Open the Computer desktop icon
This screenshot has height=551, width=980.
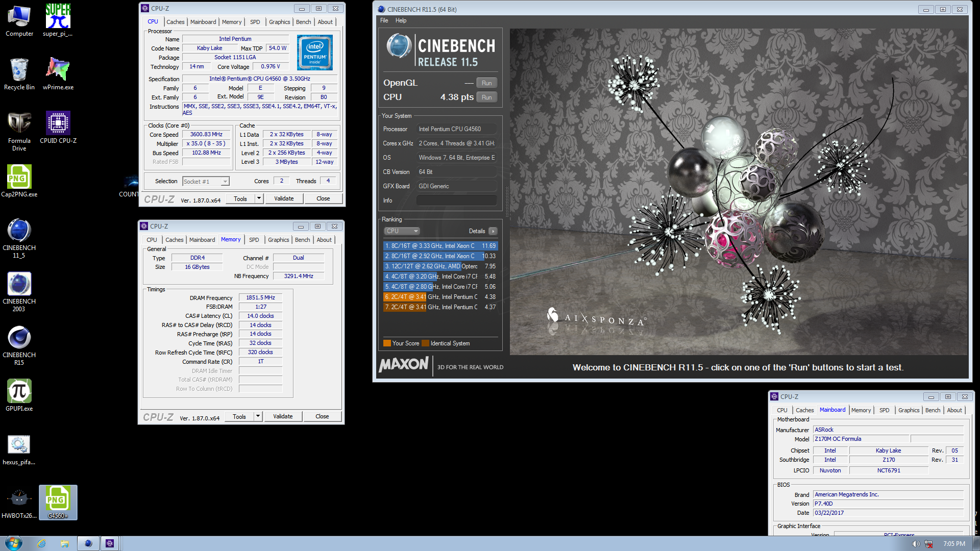tap(19, 21)
